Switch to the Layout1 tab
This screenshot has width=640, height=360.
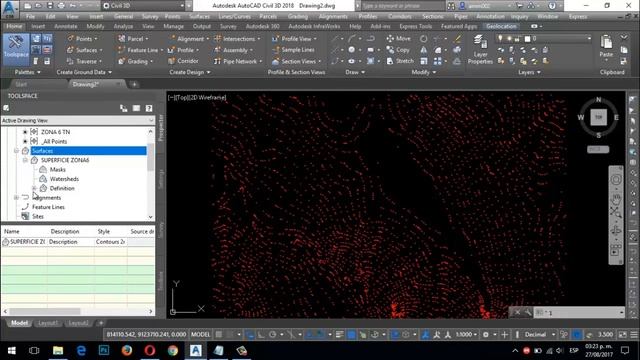tap(48, 323)
